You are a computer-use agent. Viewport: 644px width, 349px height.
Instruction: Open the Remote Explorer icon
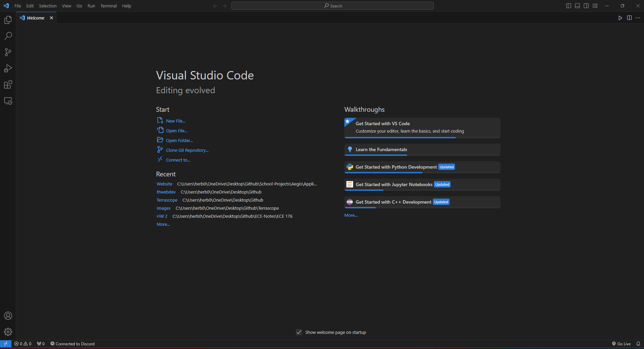(8, 101)
